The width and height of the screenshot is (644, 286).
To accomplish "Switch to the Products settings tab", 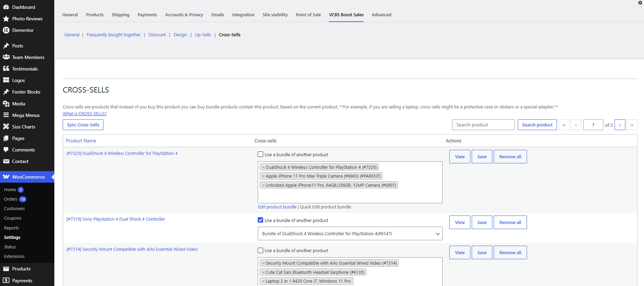I will coord(95,15).
